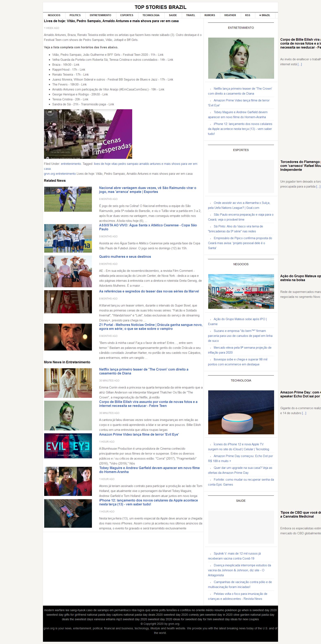Open the Evil Eye movie poster thumbnail
The height and width of the screenshot is (644, 321).
68,446
